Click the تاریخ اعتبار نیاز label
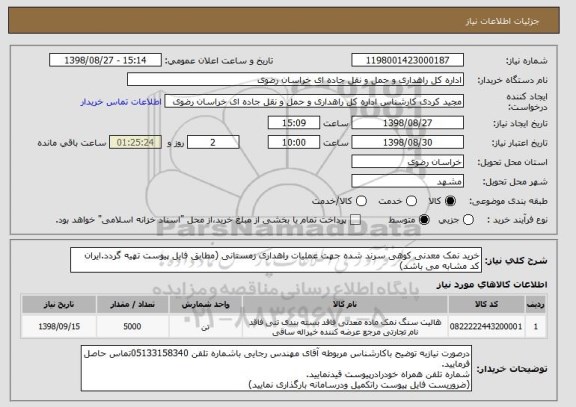The width and height of the screenshot is (576, 407). pos(519,143)
